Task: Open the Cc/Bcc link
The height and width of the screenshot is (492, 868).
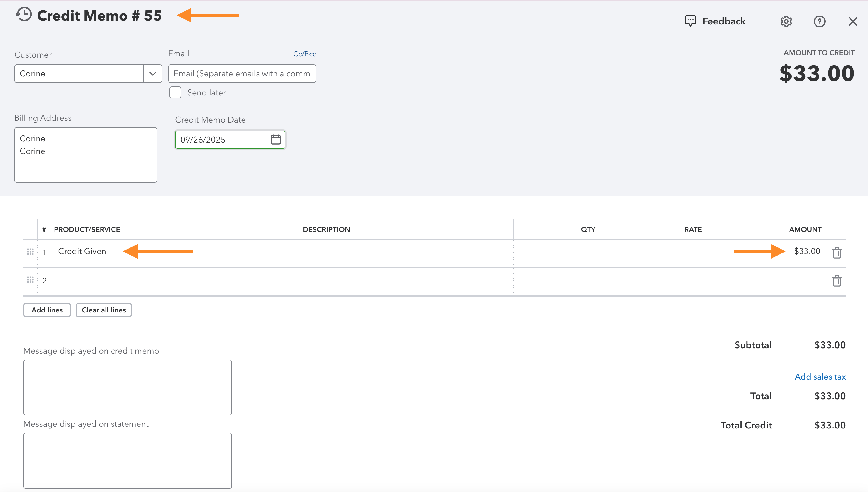Action: 304,54
